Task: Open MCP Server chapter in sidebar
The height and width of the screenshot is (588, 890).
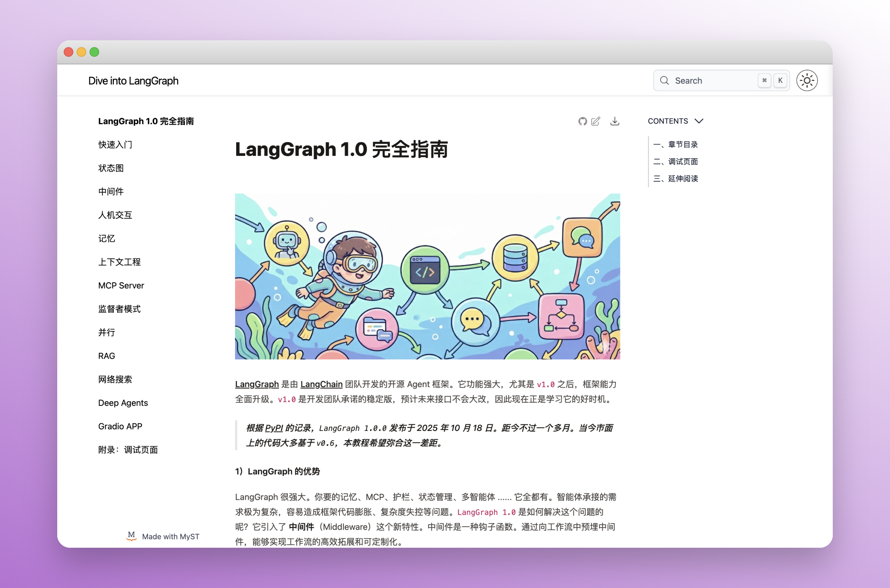Action: click(x=121, y=286)
